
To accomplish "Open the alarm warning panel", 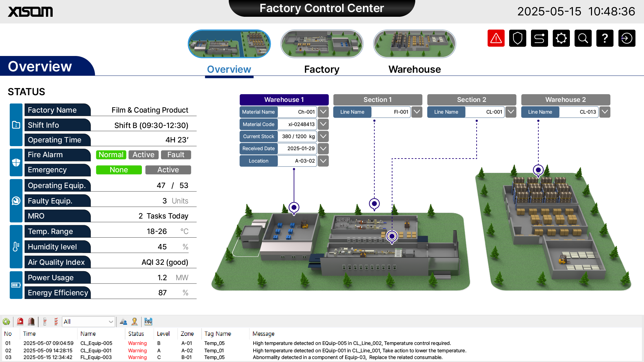I will 496,38.
